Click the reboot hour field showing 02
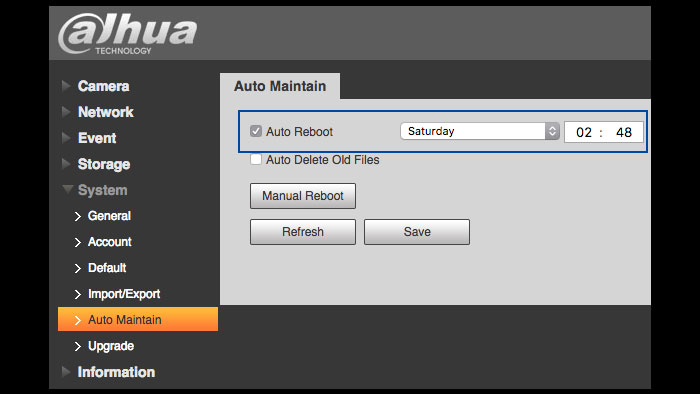700x394 pixels. pos(583,132)
